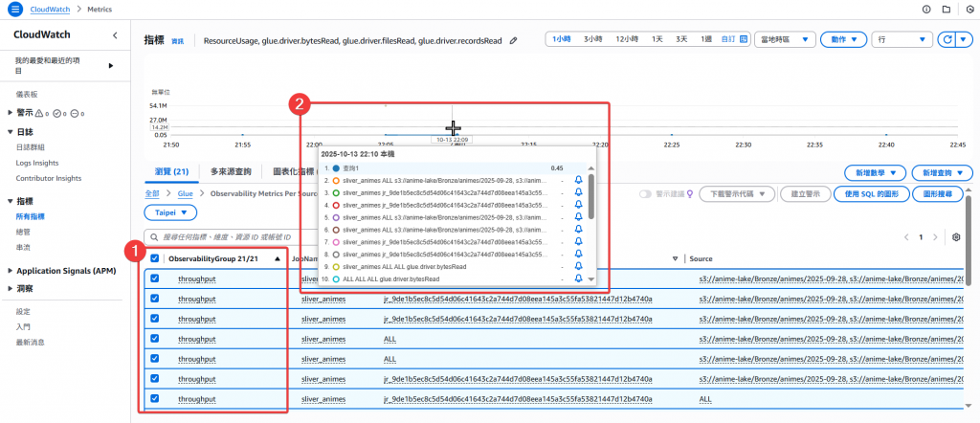
Task: Open the Taipei region dropdown
Action: pyautogui.click(x=170, y=212)
